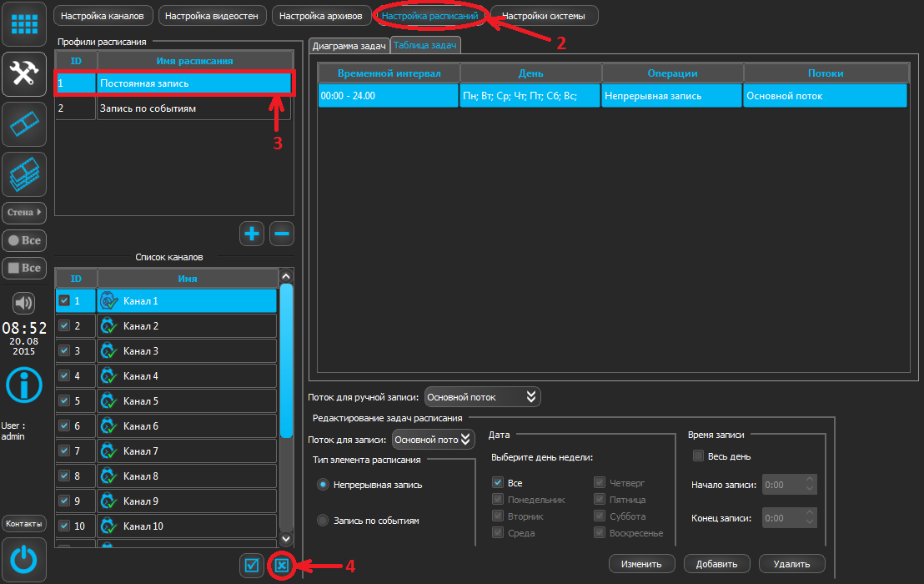Click the speaker sound icon
Viewport: 924px width, 584px height.
tap(24, 302)
